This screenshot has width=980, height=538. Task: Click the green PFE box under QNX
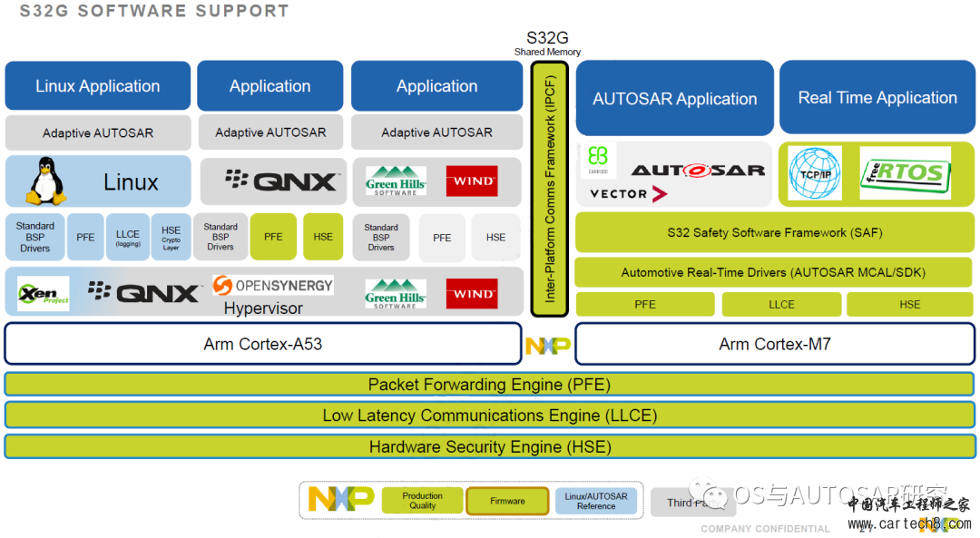pos(273,237)
